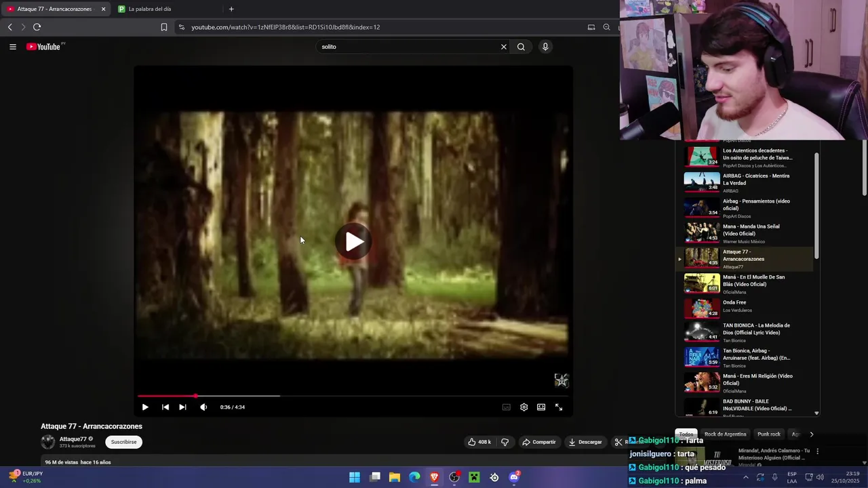Switch to the La palabra del día tab

click(x=150, y=9)
